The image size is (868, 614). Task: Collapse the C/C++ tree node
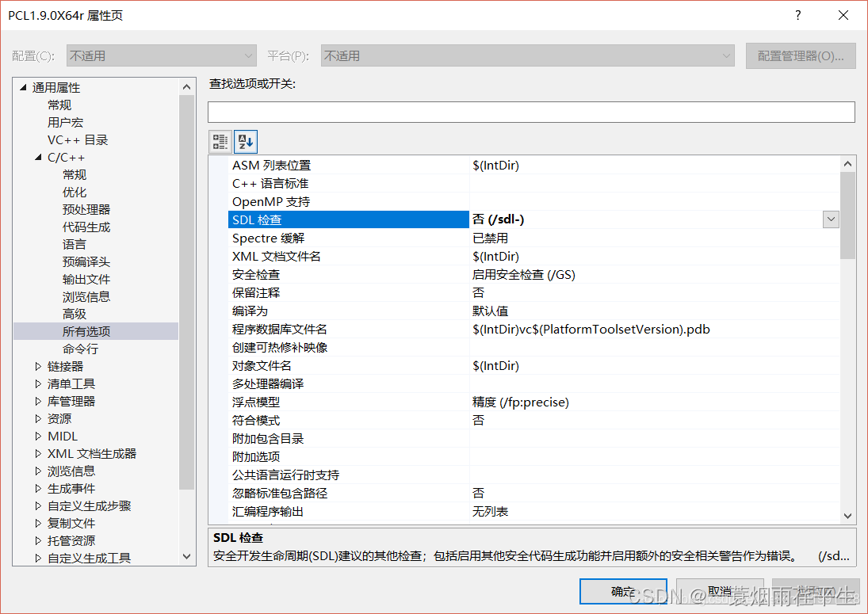tap(38, 157)
